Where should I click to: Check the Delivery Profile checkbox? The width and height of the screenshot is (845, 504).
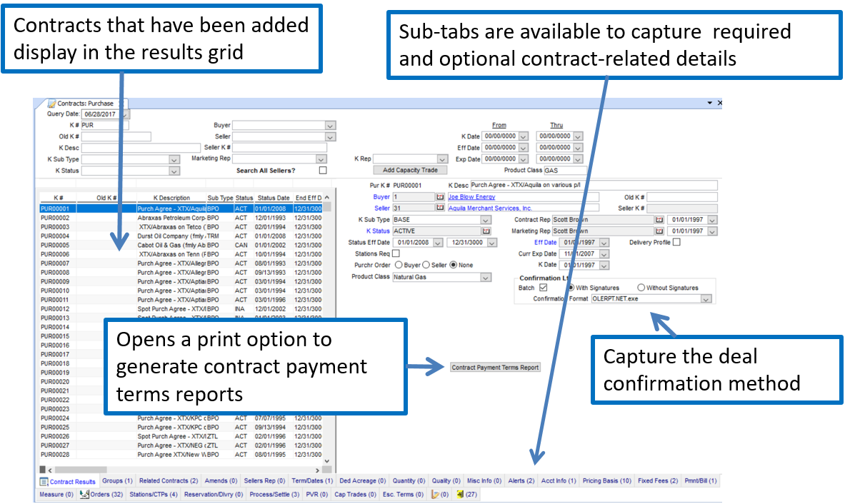pos(676,242)
